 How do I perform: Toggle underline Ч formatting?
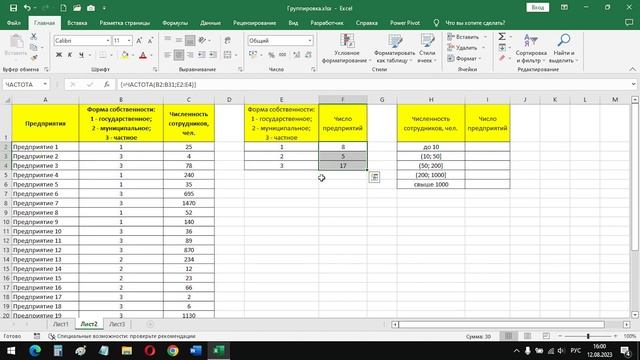pyautogui.click(x=81, y=55)
